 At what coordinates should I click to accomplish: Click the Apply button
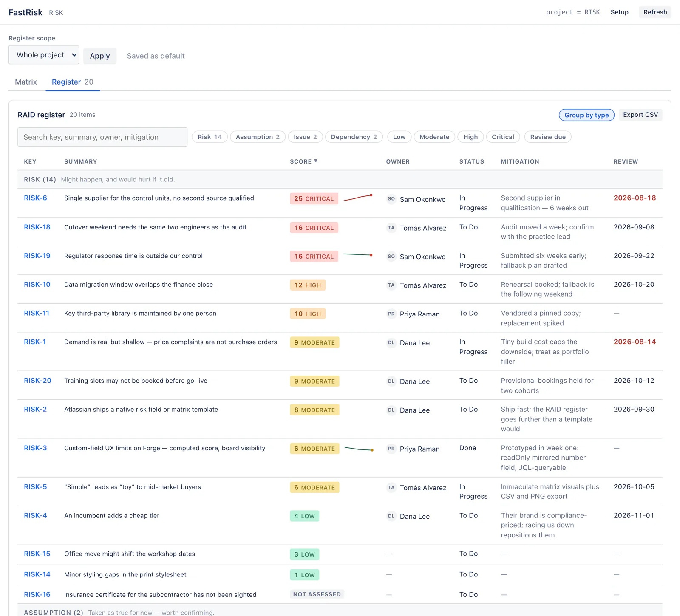pyautogui.click(x=100, y=56)
